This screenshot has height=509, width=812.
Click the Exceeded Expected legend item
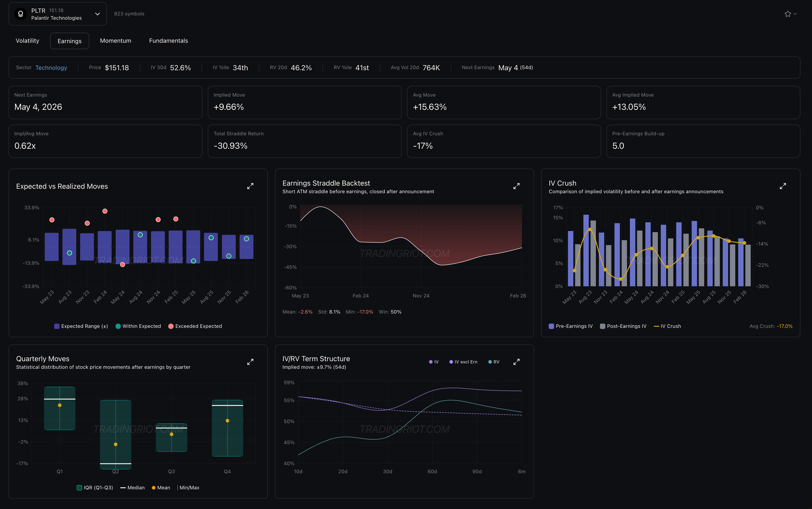195,326
